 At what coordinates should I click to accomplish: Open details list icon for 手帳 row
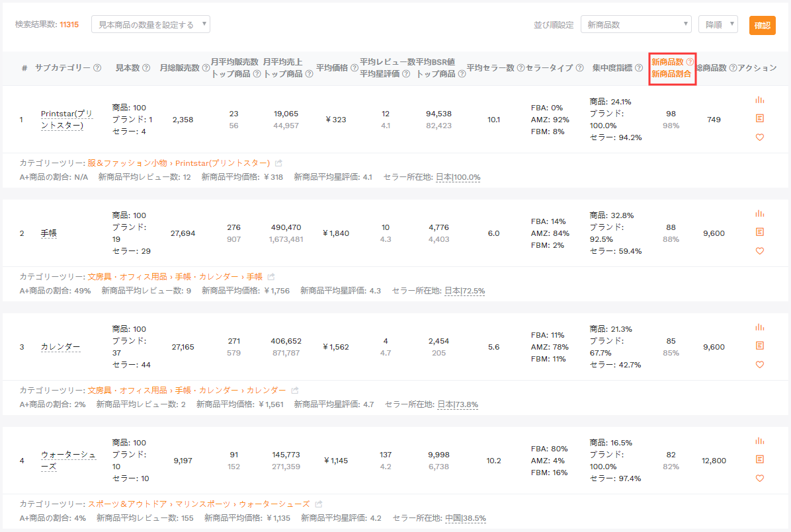[x=760, y=232]
